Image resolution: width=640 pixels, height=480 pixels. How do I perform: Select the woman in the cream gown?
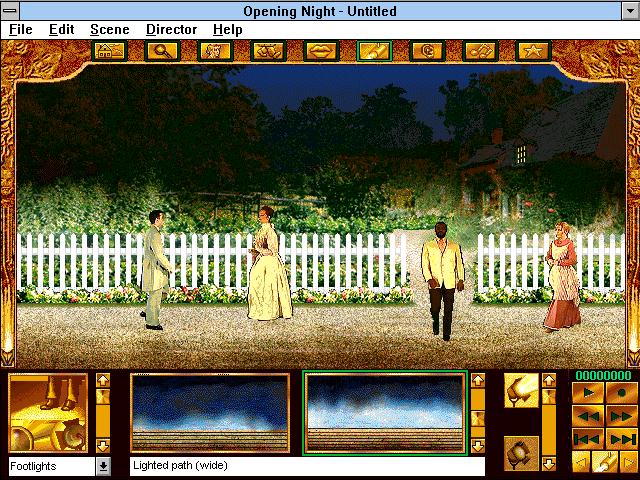coord(269,264)
